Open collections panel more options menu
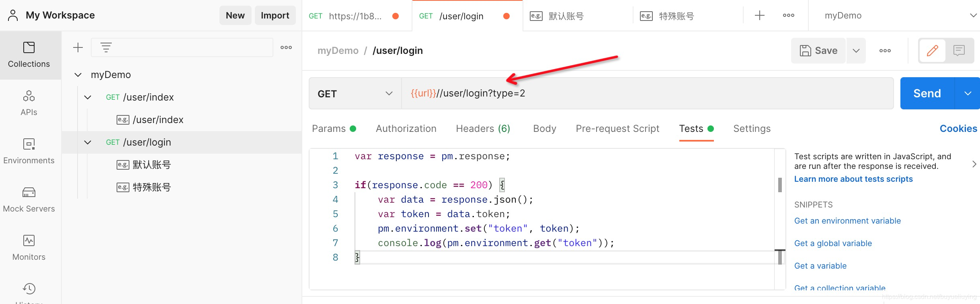Image resolution: width=980 pixels, height=304 pixels. (x=286, y=47)
